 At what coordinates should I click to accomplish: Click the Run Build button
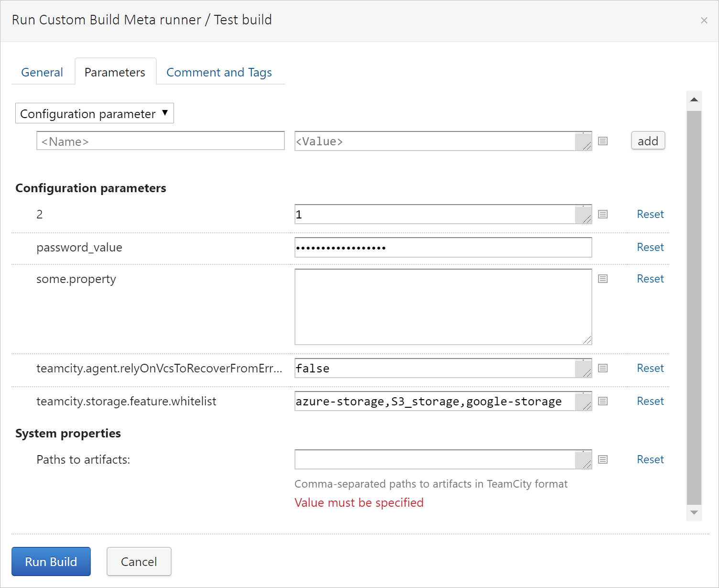(x=51, y=561)
